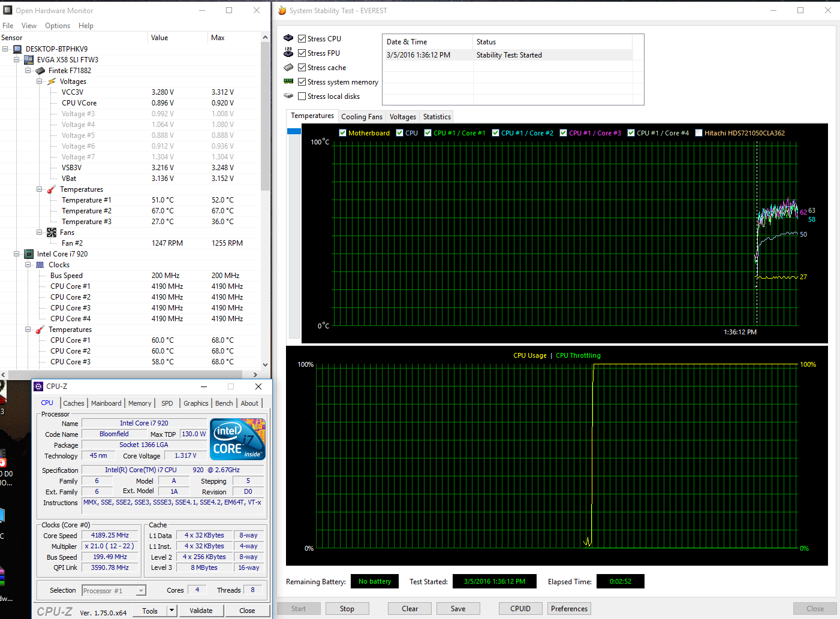The width and height of the screenshot is (840, 619).
Task: Click the Stress CPU chip icon
Action: coord(288,38)
